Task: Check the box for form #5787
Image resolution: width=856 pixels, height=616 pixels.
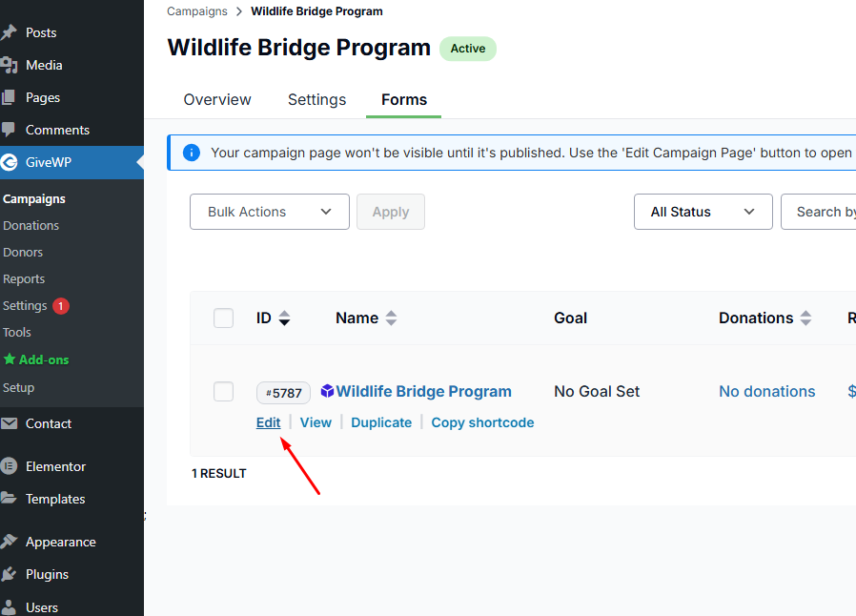Action: pos(223,392)
